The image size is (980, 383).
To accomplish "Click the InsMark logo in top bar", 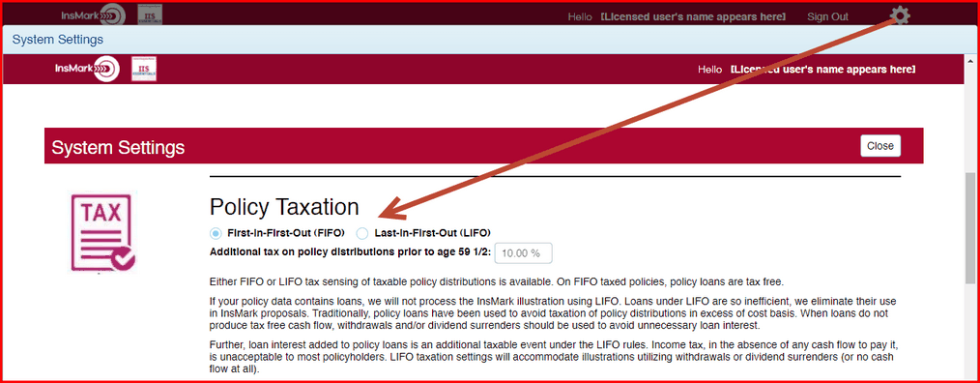I will pyautogui.click(x=94, y=15).
